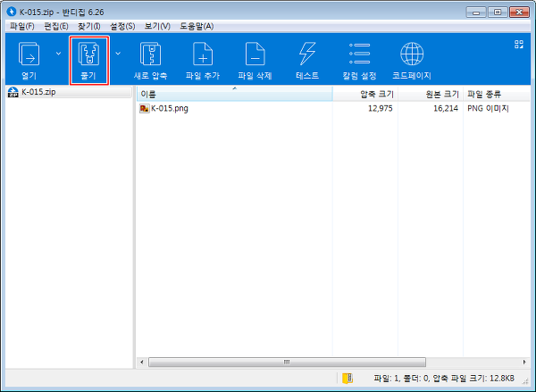Open Column Settings (칼럼 설정) icon
536x392 pixels.
[359, 54]
